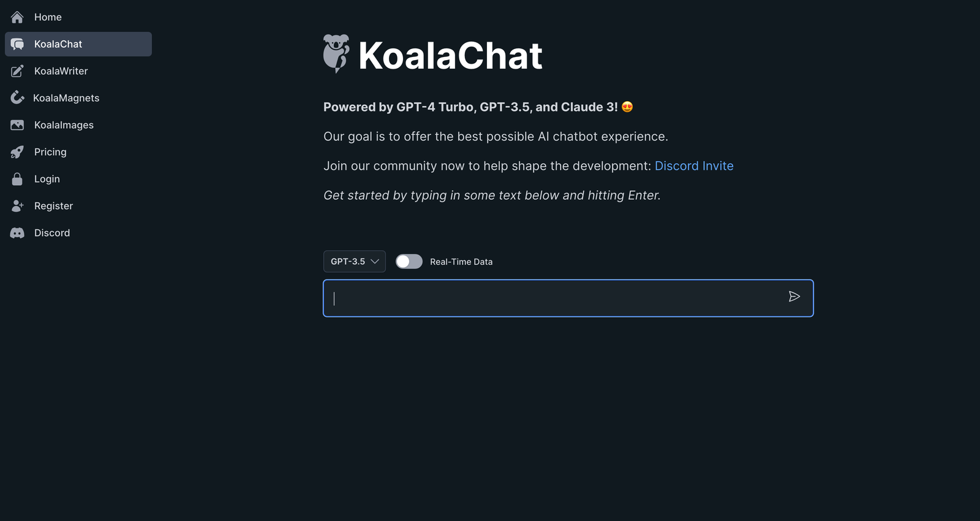Open the GPT-3.5 model dropdown

355,261
